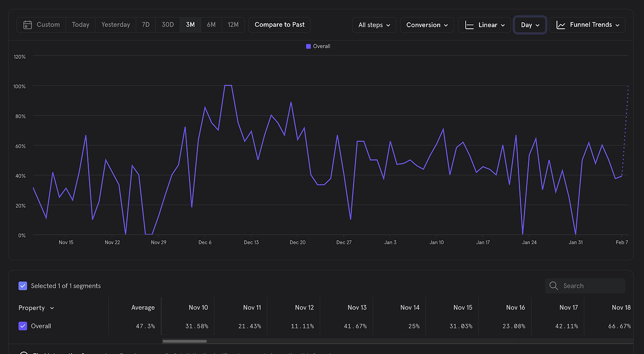Uncheck the Overall segment row checkbox
Screen dimensions: 644x354
pos(23,326)
